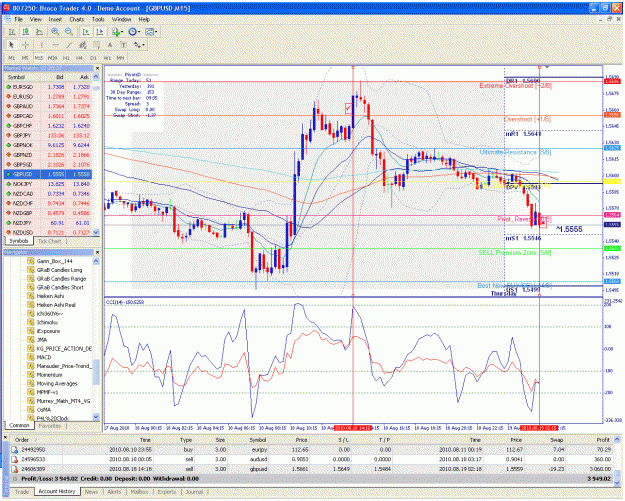Open the Periods clock dropdown
The image size is (625, 501).
coord(134,32)
